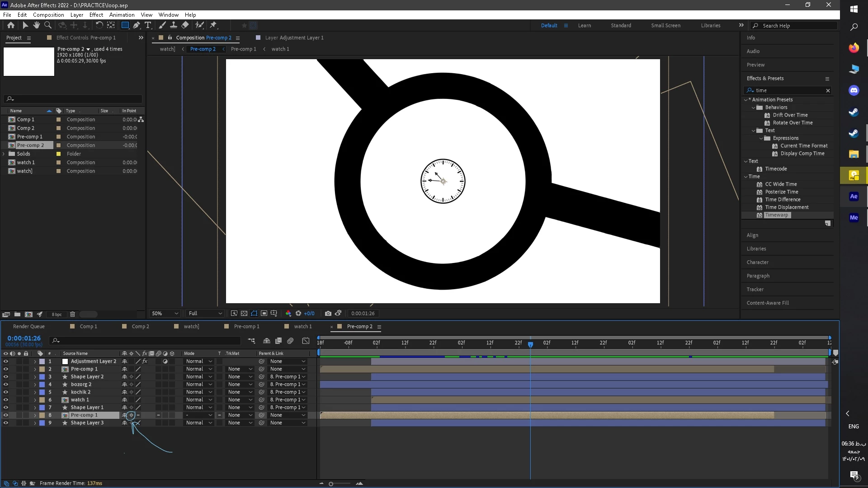The width and height of the screenshot is (868, 488).
Task: Hide the Adjustment Layer 2 layer
Action: [x=5, y=361]
